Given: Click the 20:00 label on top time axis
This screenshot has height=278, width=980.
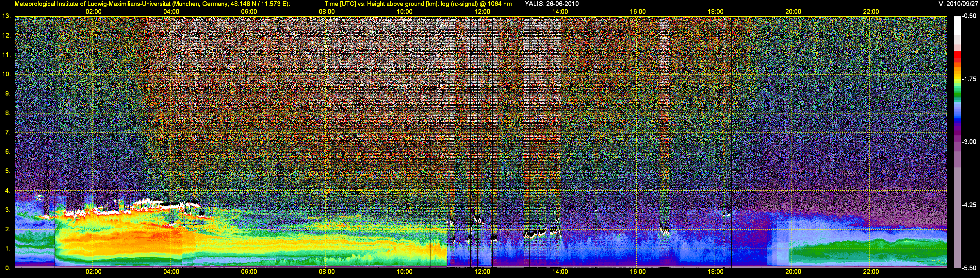Looking at the screenshot, I should (793, 12).
